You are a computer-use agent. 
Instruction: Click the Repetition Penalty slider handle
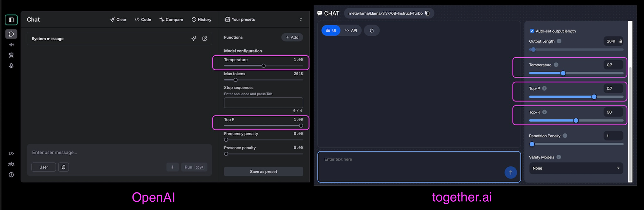click(x=532, y=144)
